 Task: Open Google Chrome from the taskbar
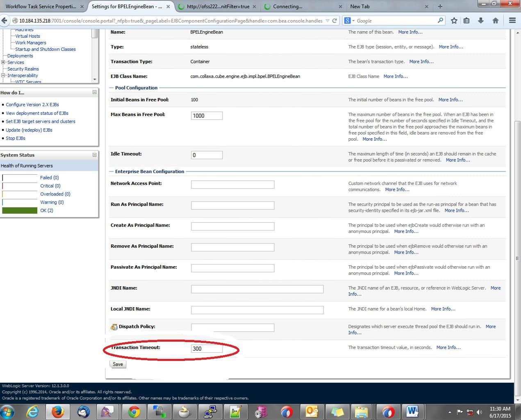pos(134,411)
